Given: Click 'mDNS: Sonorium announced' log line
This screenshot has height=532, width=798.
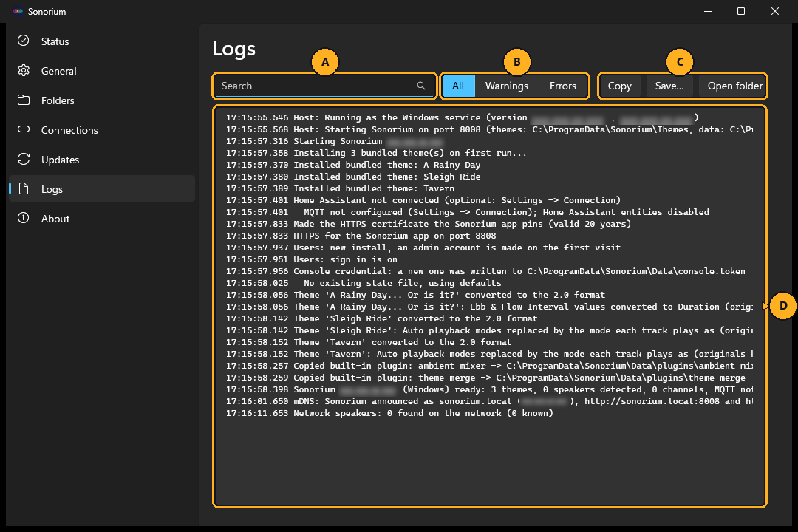Looking at the screenshot, I should [x=489, y=402].
